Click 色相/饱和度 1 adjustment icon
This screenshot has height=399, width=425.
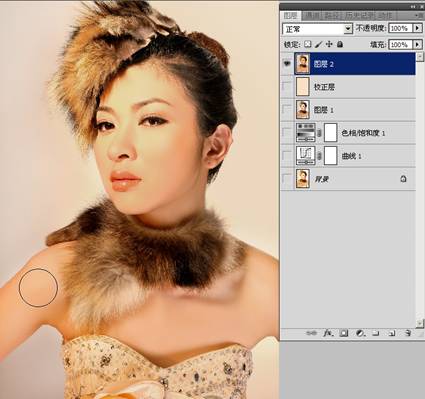click(x=306, y=132)
